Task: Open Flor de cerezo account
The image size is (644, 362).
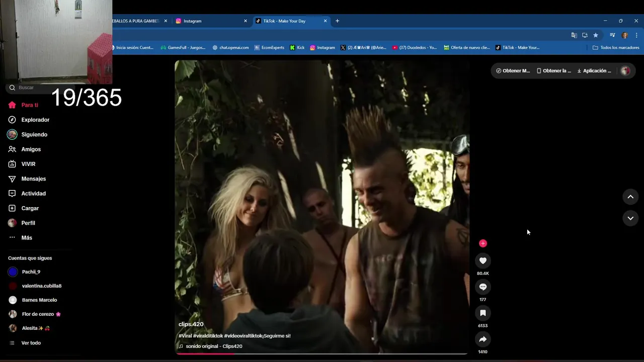Action: [34, 314]
